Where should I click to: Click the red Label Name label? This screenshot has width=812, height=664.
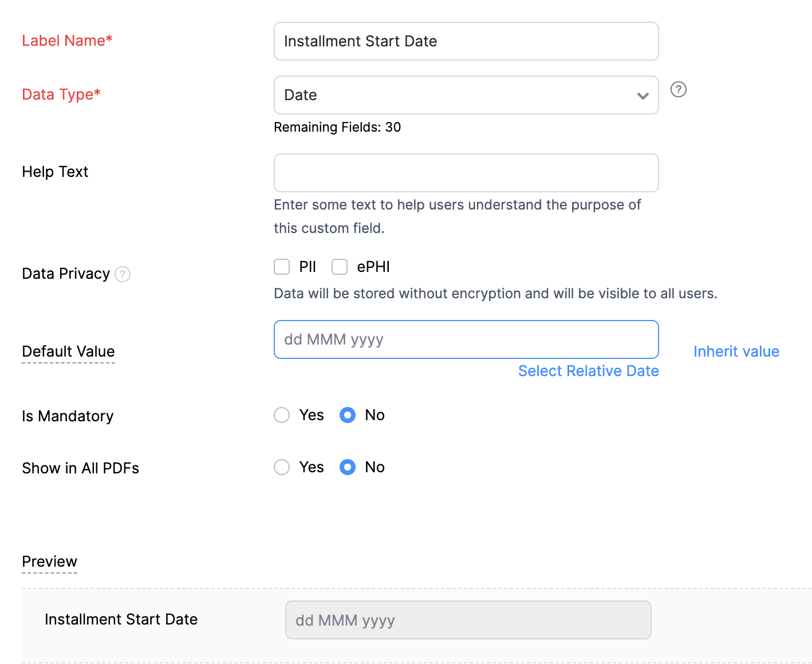pos(67,41)
